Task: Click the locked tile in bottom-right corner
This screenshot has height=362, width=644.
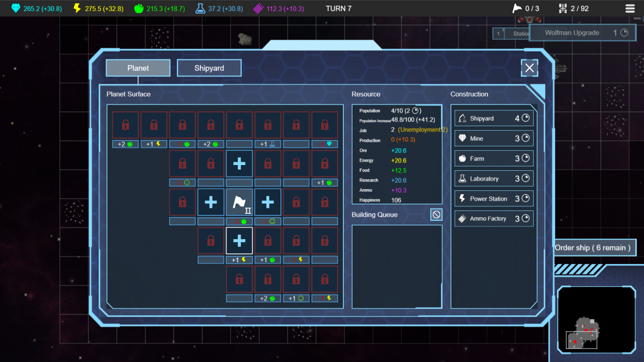Action: (x=325, y=279)
